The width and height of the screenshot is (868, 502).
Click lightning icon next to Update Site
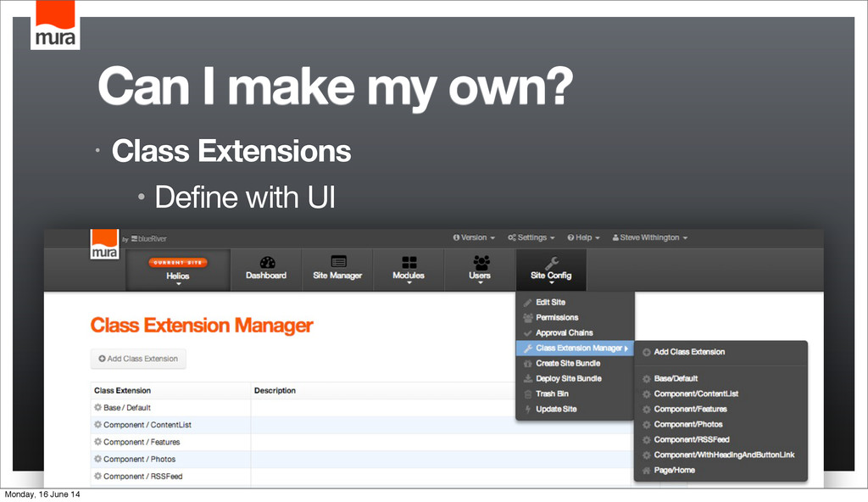pos(528,409)
